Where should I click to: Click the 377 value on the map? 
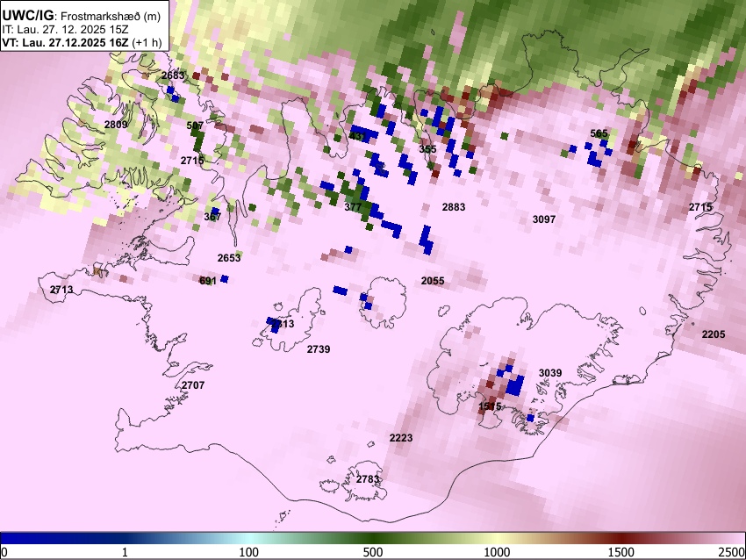[x=353, y=207]
